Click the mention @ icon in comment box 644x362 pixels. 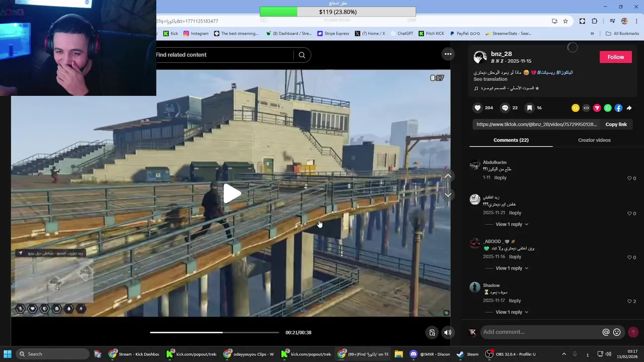point(606,332)
